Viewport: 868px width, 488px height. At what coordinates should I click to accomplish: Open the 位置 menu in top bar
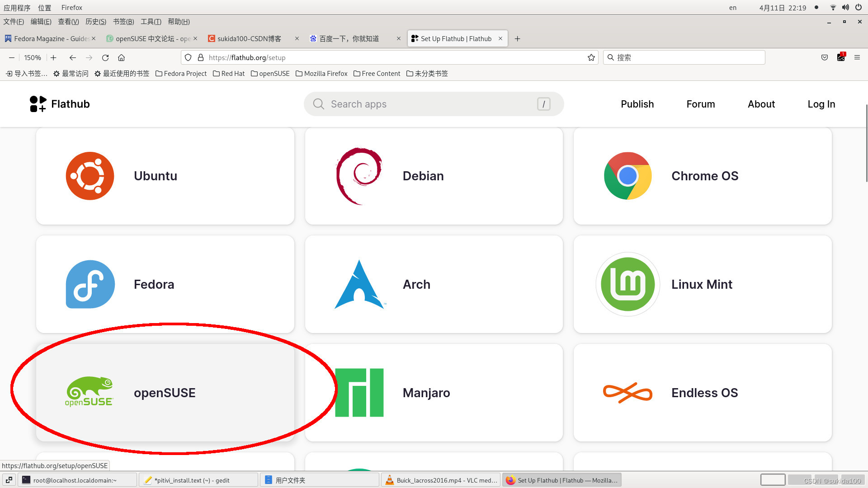coord(45,7)
